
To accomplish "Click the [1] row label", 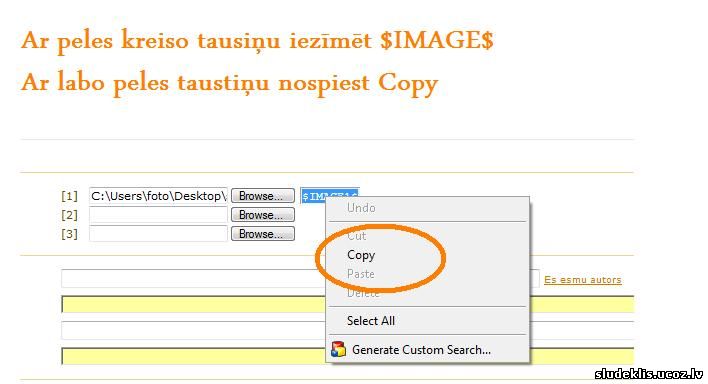I will (x=70, y=196).
